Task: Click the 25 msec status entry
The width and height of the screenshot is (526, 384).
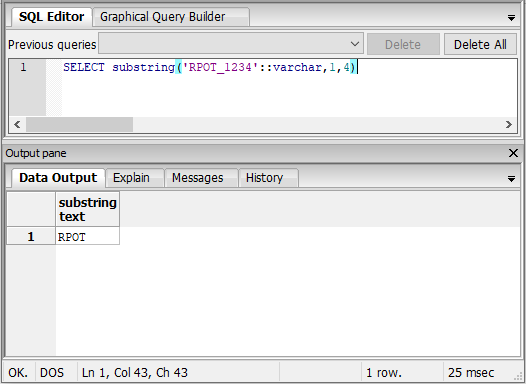Action: (471, 373)
